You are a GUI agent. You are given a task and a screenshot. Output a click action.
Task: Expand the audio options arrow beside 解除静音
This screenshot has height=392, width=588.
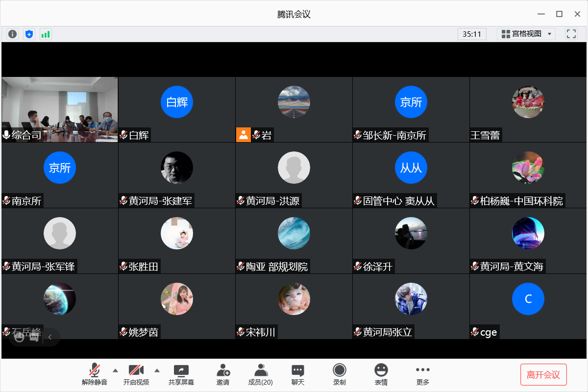[115, 370]
